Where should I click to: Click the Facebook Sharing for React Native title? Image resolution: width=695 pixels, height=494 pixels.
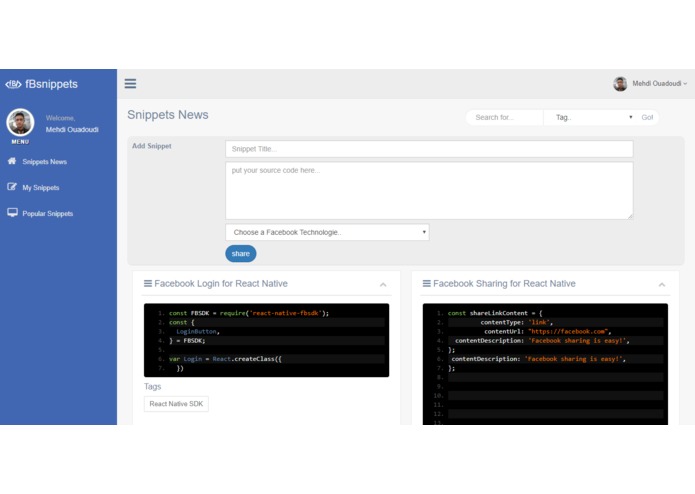(504, 284)
